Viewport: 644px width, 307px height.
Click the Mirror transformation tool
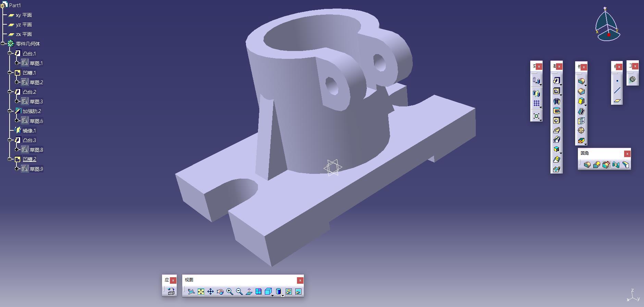pyautogui.click(x=536, y=93)
